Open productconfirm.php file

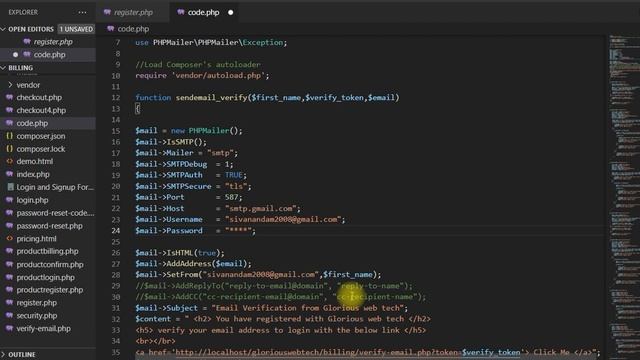[50, 264]
